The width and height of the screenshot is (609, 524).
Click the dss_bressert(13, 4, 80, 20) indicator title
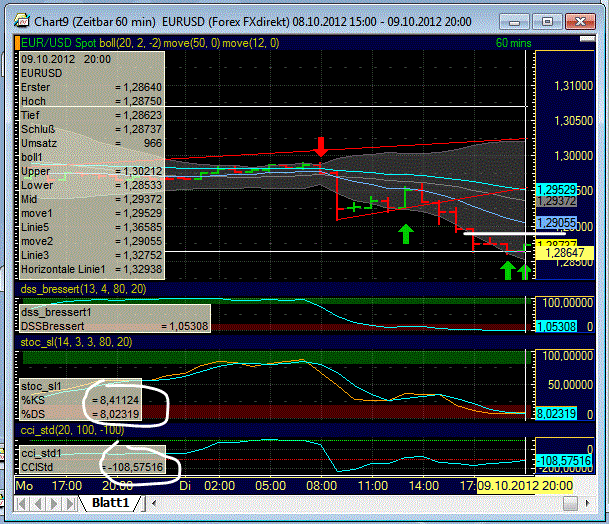click(x=83, y=289)
